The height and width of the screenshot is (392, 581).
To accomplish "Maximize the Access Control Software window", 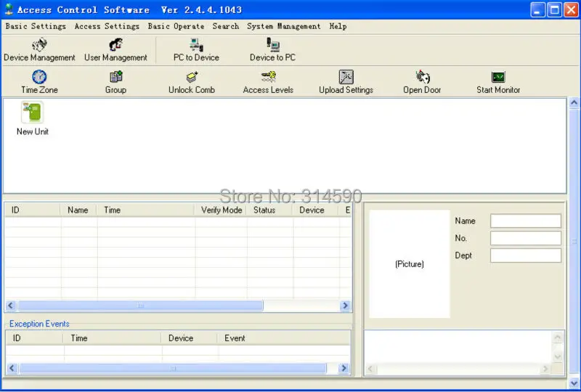I will click(554, 10).
